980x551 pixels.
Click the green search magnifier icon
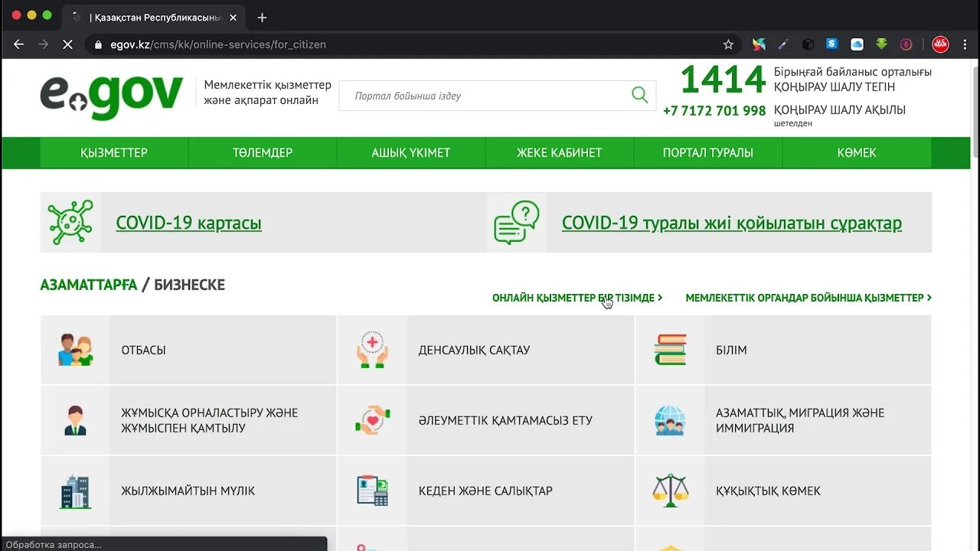639,95
